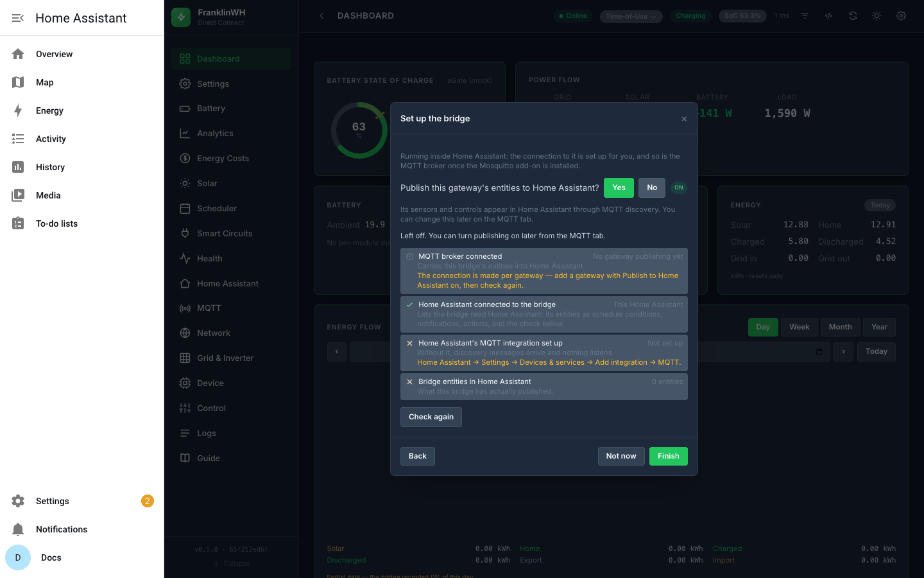Collapse the FranklinWH sidebar
Viewport: 924px width, 578px height.
pos(232,563)
